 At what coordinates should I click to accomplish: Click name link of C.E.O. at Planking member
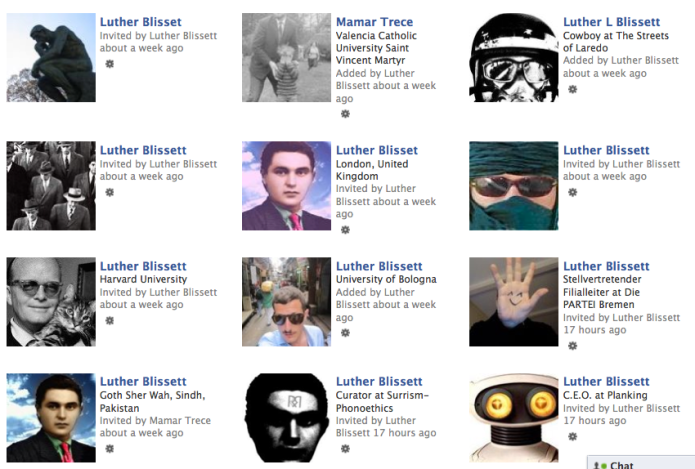pos(606,381)
